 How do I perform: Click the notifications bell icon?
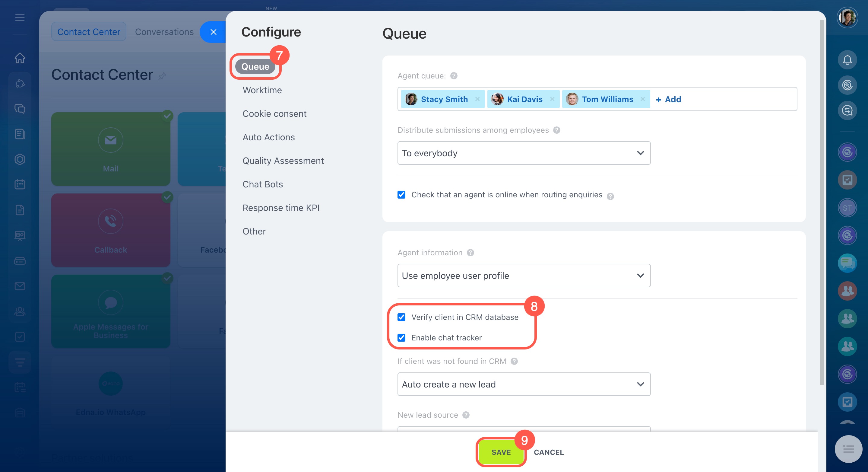[x=847, y=60]
